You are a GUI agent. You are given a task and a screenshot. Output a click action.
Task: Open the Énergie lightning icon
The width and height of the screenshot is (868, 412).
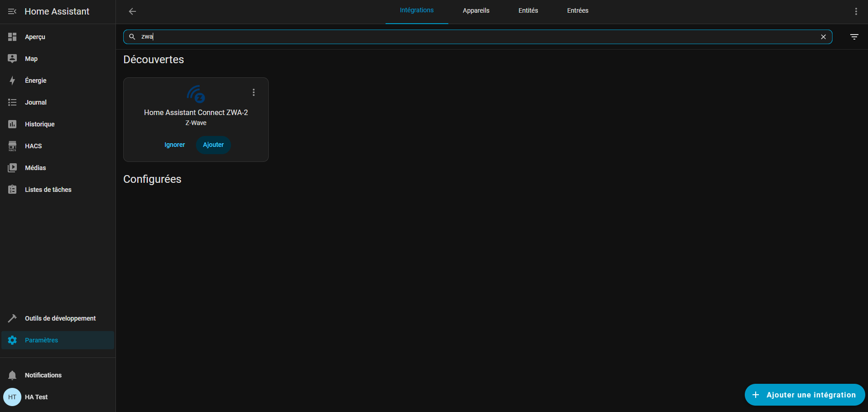(12, 80)
